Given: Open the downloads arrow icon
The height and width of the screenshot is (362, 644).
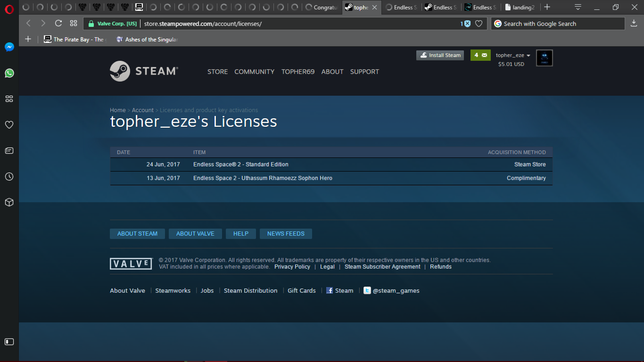Looking at the screenshot, I should tap(634, 24).
